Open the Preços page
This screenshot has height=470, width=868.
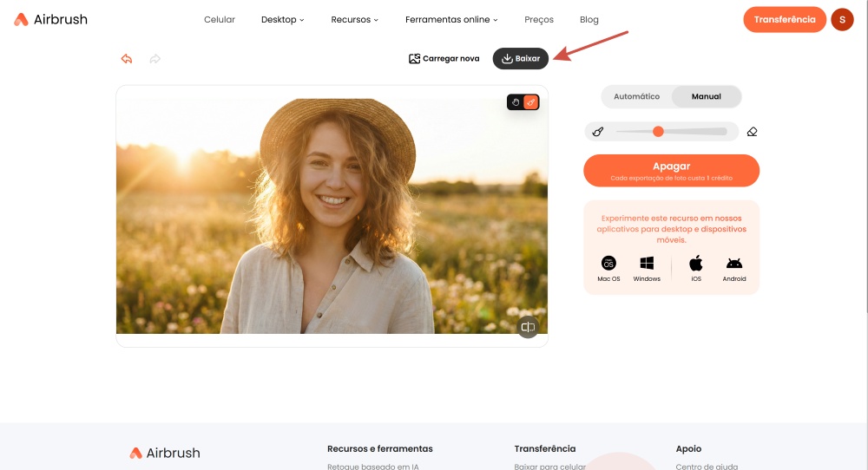(539, 19)
